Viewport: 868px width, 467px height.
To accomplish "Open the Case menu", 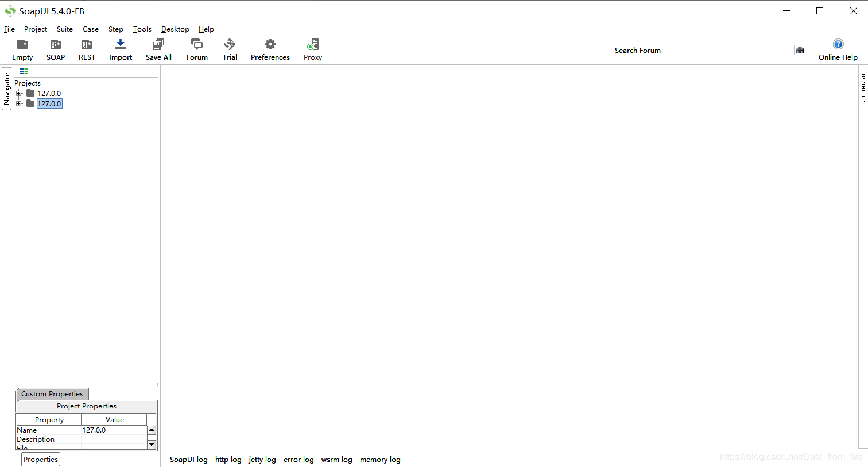I will (91, 29).
